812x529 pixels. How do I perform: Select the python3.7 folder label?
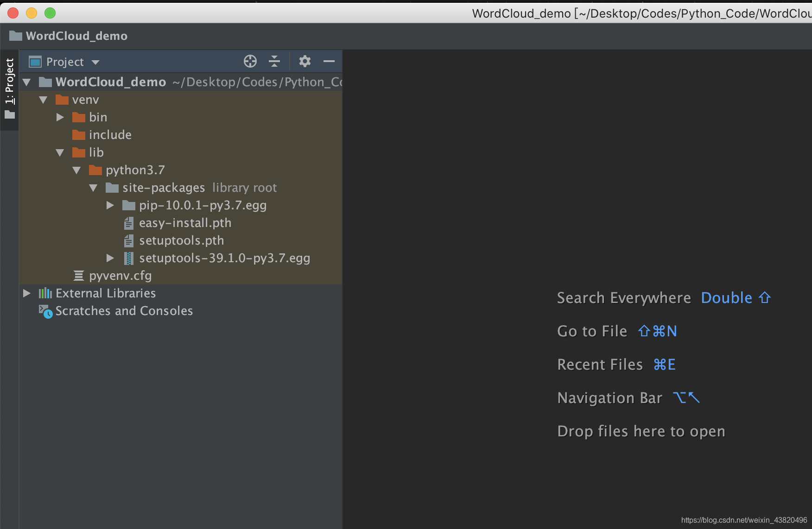coord(135,170)
